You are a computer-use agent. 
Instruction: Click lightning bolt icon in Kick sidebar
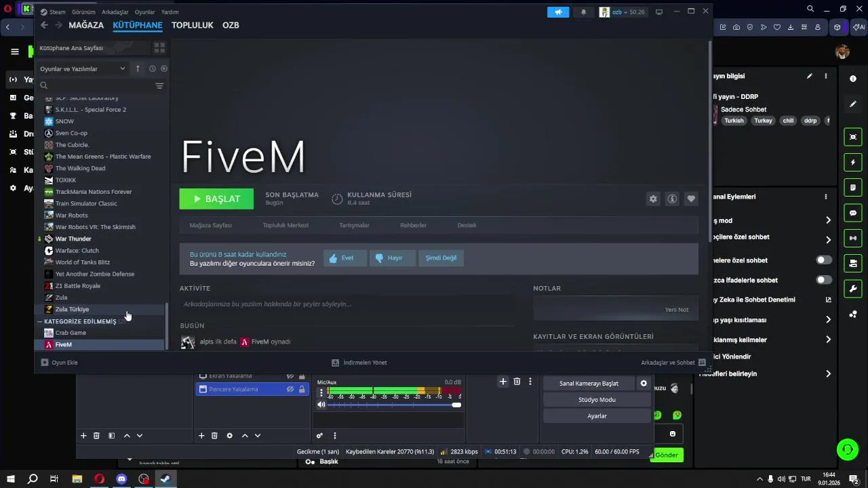click(853, 163)
